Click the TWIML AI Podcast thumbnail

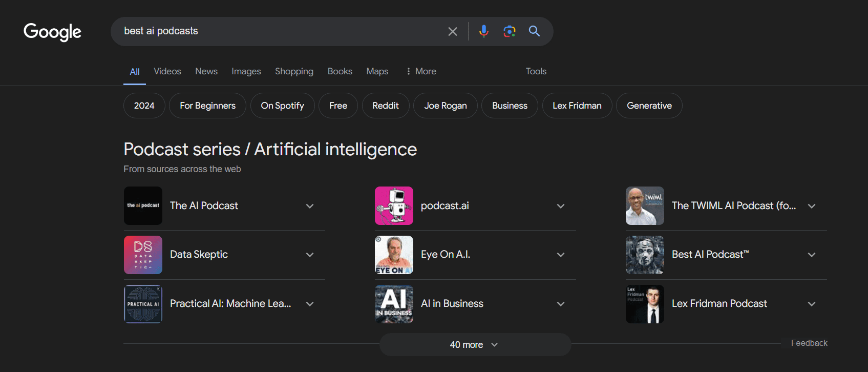(645, 205)
